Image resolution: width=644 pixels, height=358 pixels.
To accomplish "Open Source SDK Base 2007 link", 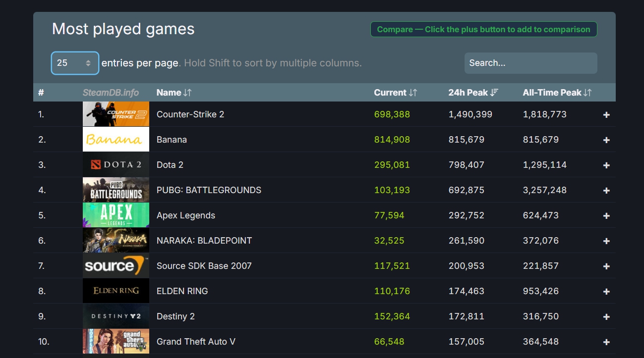I will [x=204, y=266].
